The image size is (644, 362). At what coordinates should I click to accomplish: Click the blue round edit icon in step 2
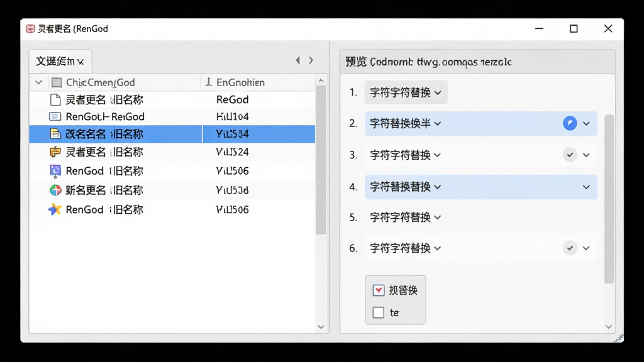pyautogui.click(x=570, y=123)
